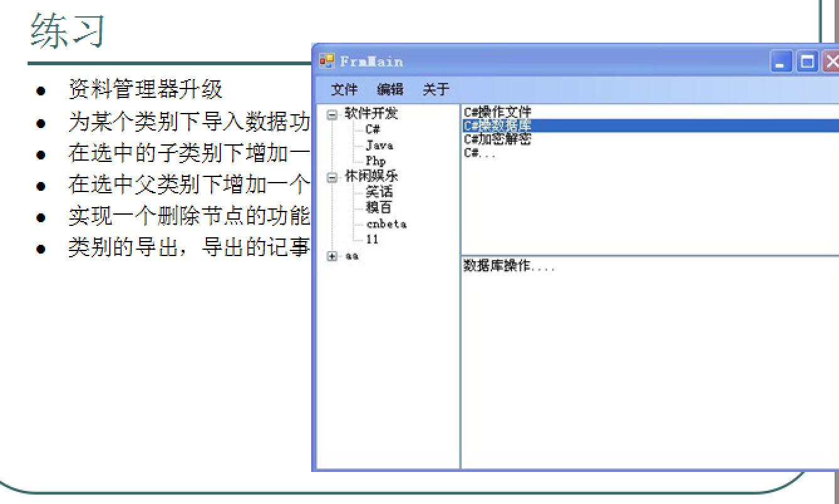Select the 笑话 category node
The width and height of the screenshot is (839, 504).
click(379, 192)
